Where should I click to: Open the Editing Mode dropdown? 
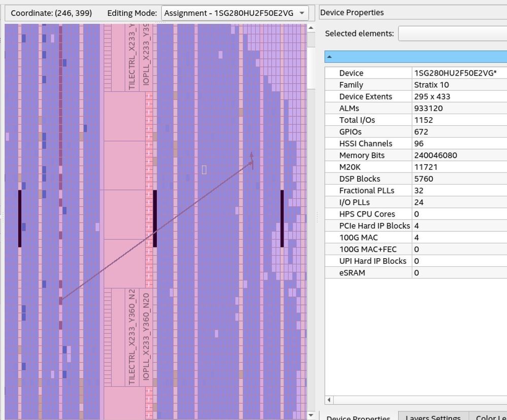pyautogui.click(x=235, y=13)
